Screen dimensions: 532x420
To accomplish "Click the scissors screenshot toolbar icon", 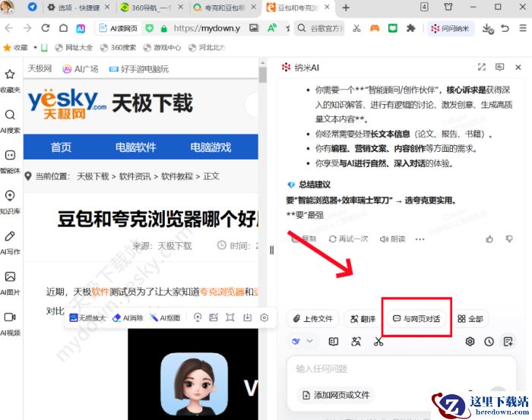I will point(356,28).
